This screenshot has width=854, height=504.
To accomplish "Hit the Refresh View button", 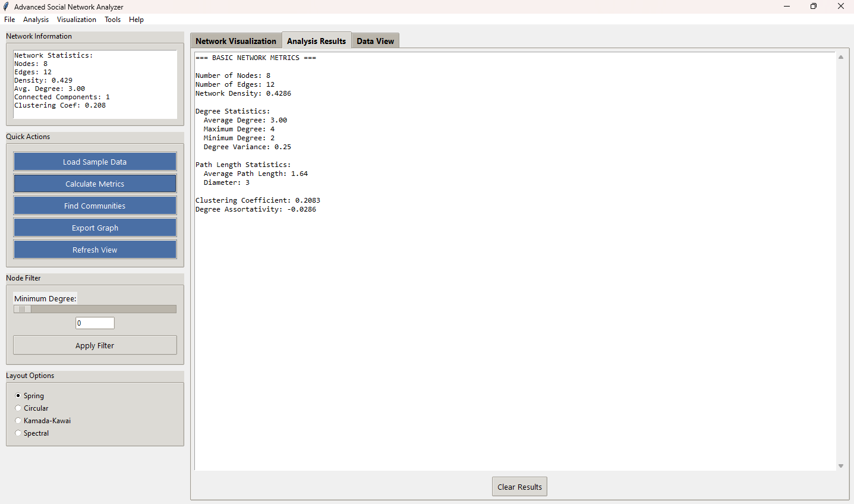I will coord(95,250).
